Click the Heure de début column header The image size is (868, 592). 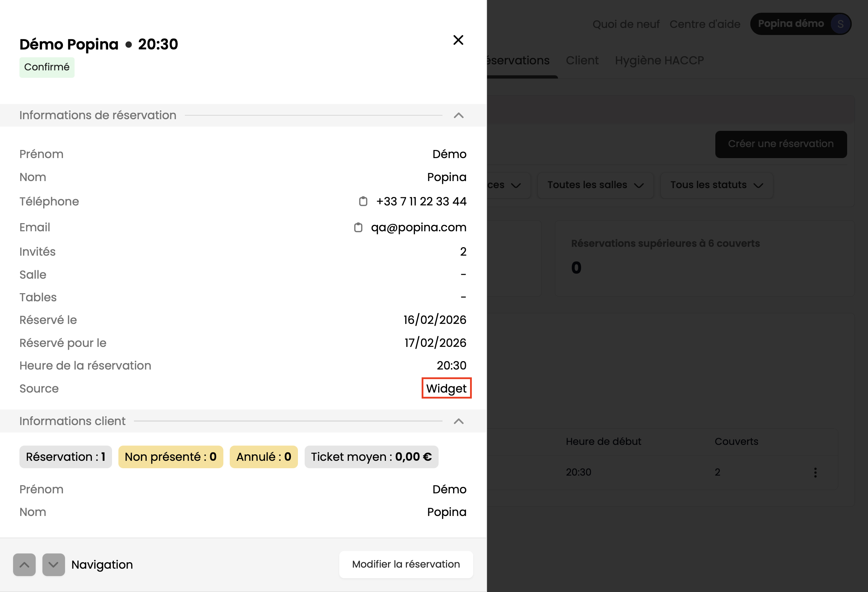[603, 441]
